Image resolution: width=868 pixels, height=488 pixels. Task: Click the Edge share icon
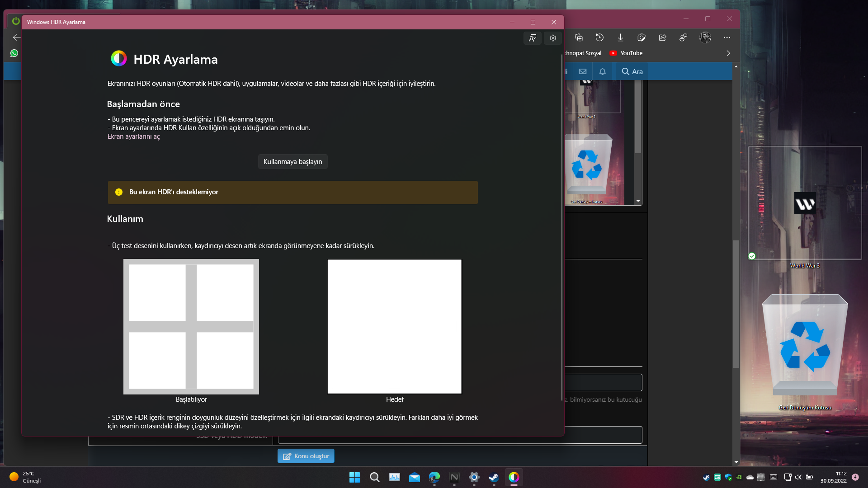662,38
